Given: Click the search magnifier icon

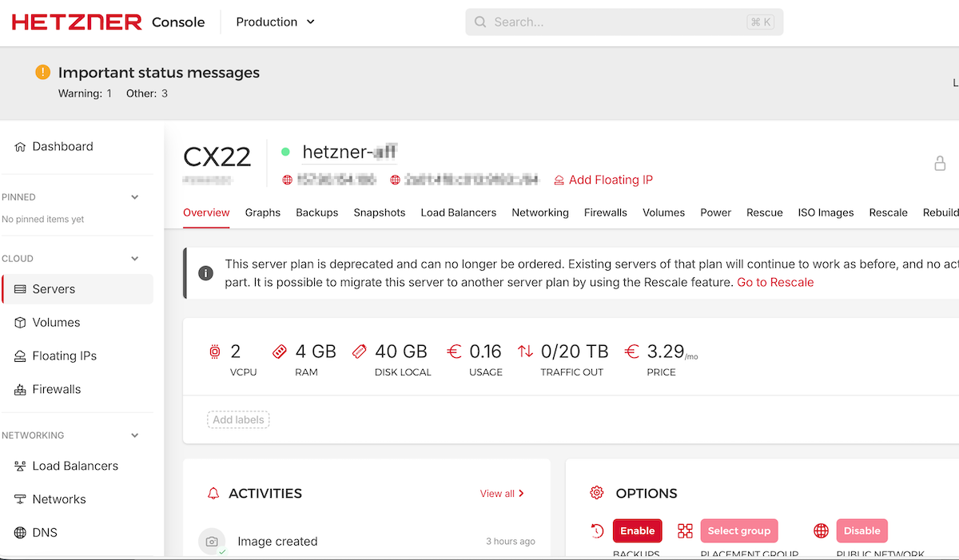Looking at the screenshot, I should click(x=480, y=22).
